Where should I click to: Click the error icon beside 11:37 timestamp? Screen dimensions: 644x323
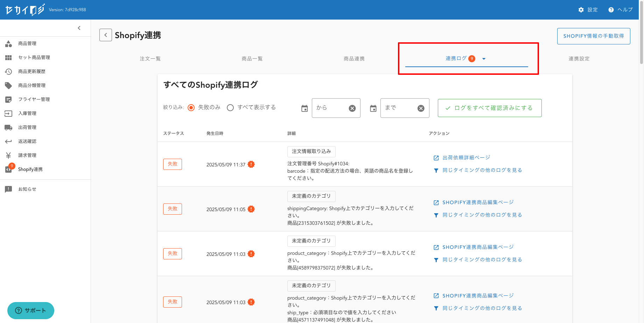tap(251, 164)
